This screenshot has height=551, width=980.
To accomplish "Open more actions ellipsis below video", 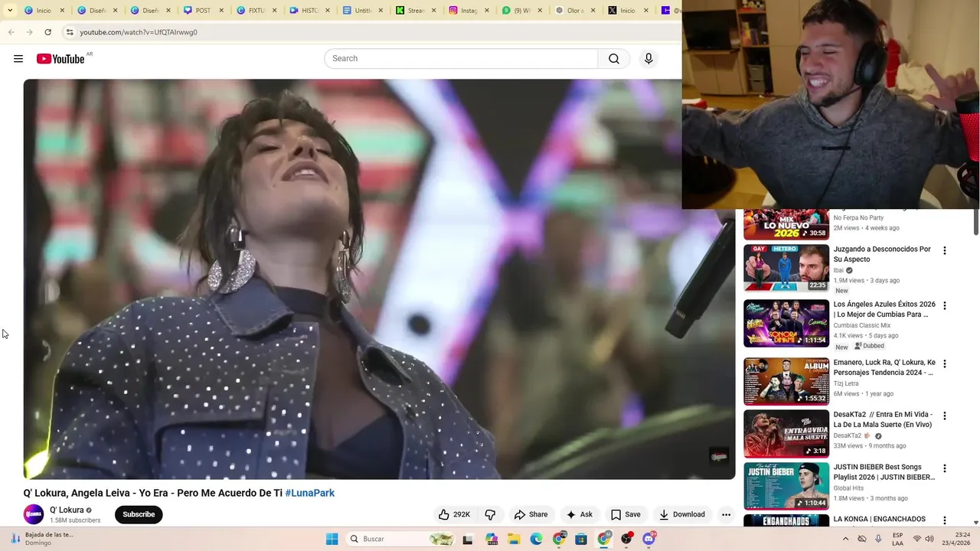I will [x=726, y=514].
